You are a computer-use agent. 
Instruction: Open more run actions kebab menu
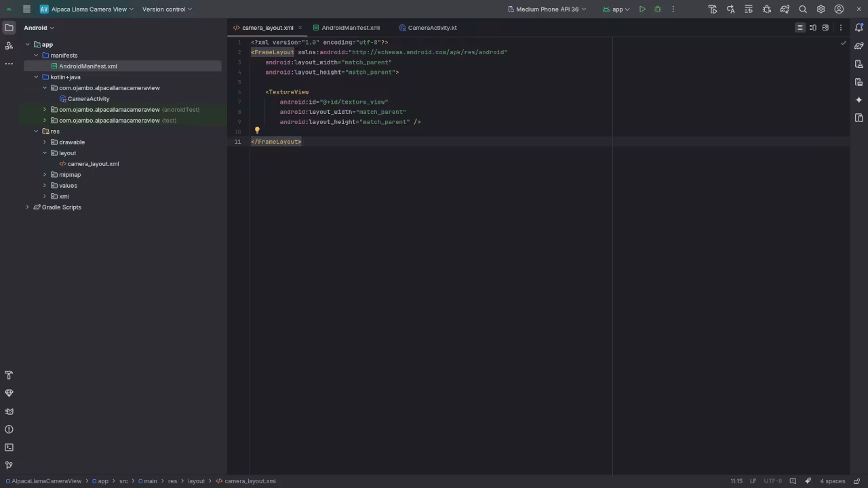[673, 9]
